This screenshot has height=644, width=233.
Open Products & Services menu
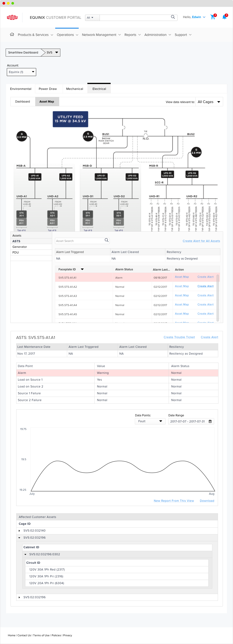[x=35, y=35]
